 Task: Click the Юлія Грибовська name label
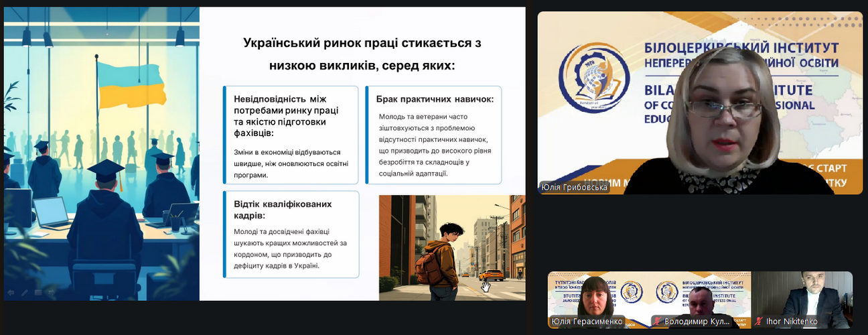[x=575, y=188]
